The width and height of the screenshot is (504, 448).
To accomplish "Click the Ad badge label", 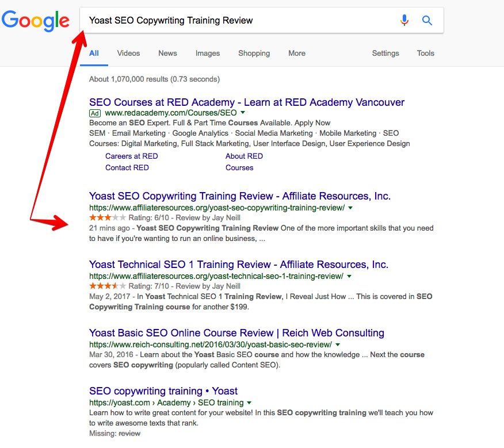I will (x=95, y=113).
